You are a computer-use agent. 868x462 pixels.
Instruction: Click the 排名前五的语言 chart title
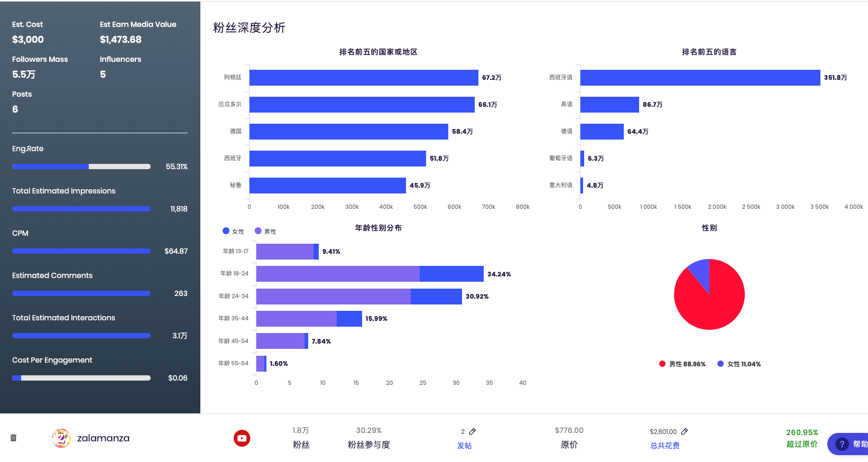(x=709, y=52)
